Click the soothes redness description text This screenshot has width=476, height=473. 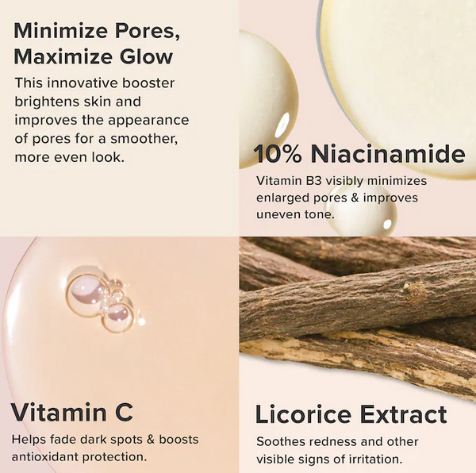tap(337, 450)
